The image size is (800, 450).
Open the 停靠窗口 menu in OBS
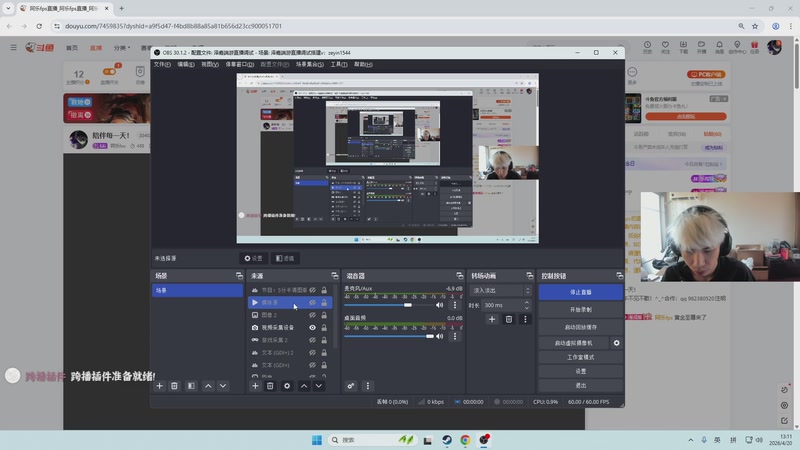240,64
